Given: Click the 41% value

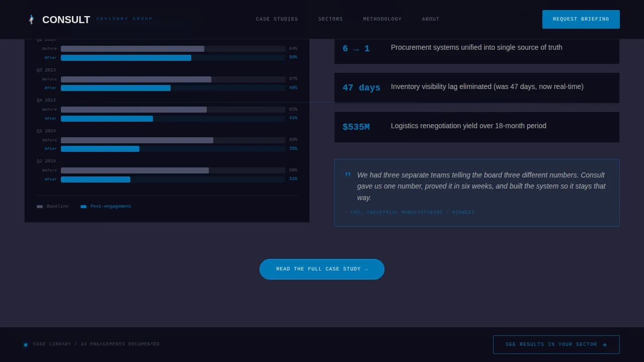Looking at the screenshot, I should tap(293, 118).
